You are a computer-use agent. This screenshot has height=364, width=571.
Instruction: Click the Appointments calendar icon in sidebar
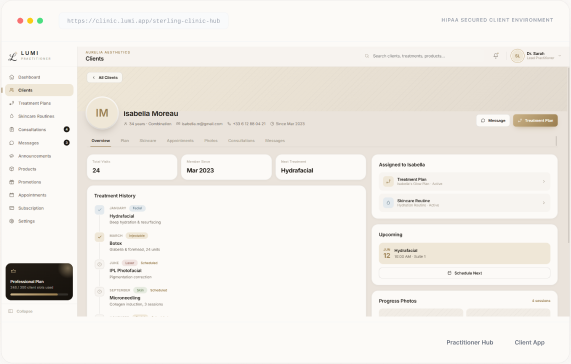tap(12, 195)
